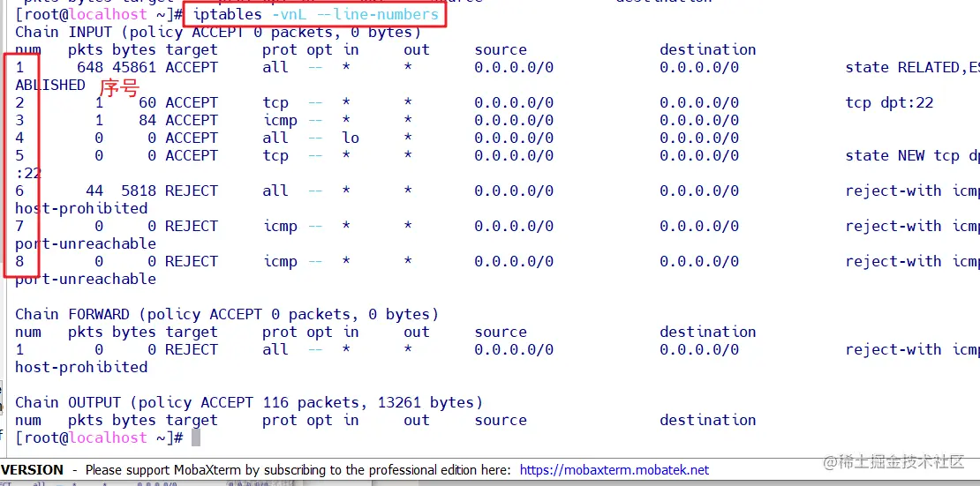Click the terminal cursor at the last prompt

click(196, 437)
